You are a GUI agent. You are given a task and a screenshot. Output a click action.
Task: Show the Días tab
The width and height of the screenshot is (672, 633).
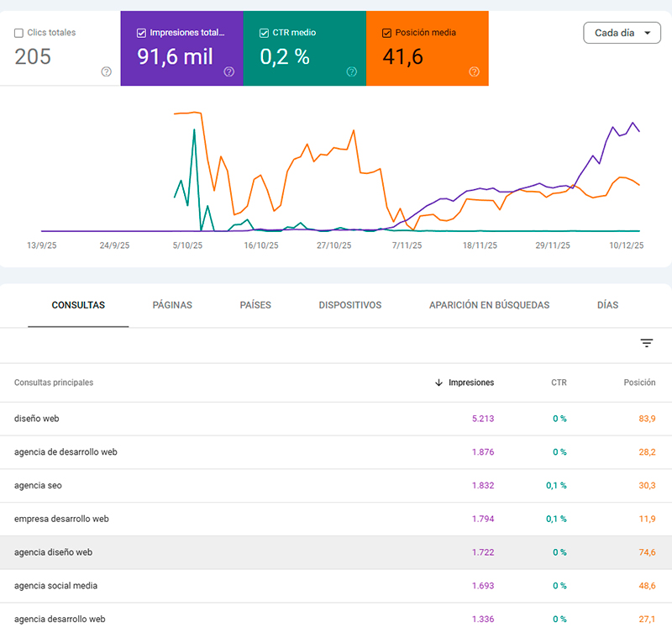click(x=607, y=305)
